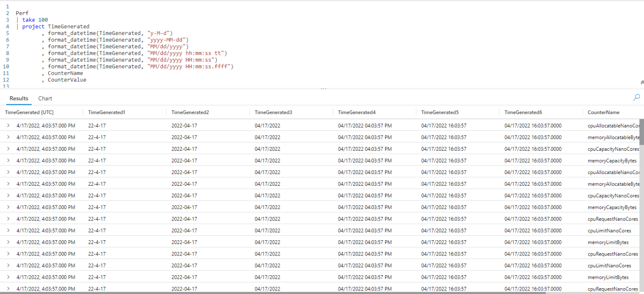Image resolution: width=644 pixels, height=294 pixels.
Task: Select the TimeGenerated3 column header
Action: point(273,112)
